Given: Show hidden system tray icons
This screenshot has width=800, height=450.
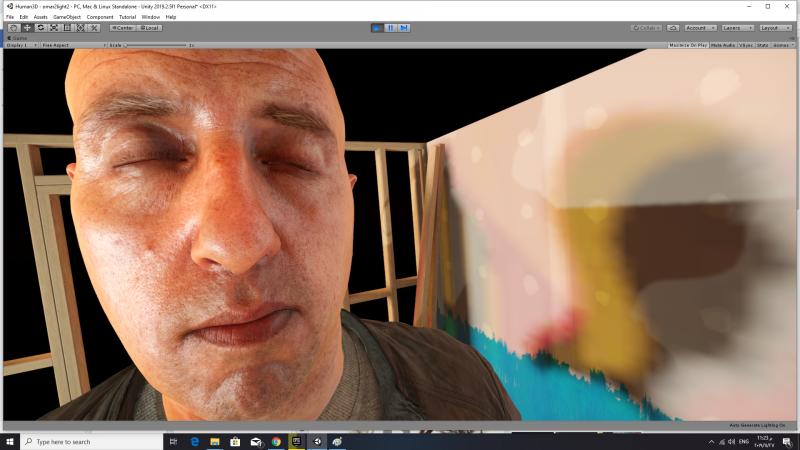Looking at the screenshot, I should [711, 442].
